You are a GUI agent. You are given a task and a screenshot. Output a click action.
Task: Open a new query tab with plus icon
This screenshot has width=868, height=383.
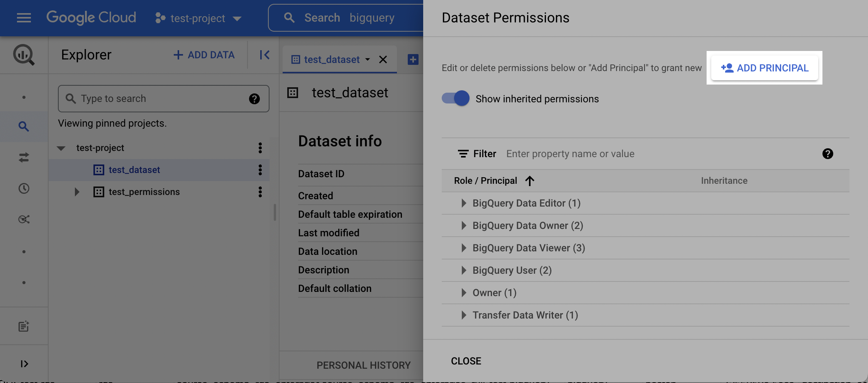coord(413,59)
